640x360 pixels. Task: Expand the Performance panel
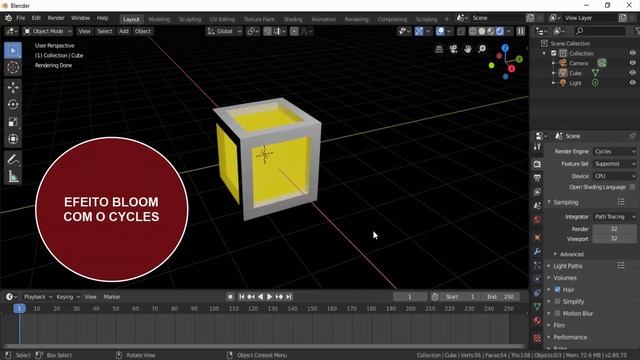coord(570,337)
